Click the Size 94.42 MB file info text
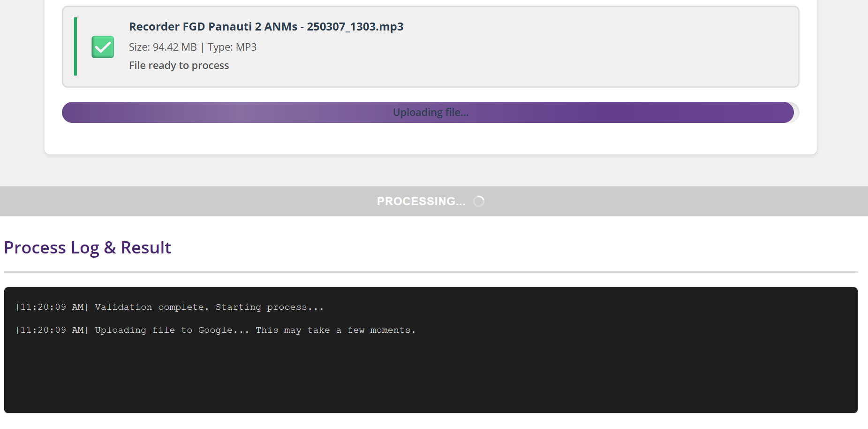The height and width of the screenshot is (429, 868). [x=163, y=47]
